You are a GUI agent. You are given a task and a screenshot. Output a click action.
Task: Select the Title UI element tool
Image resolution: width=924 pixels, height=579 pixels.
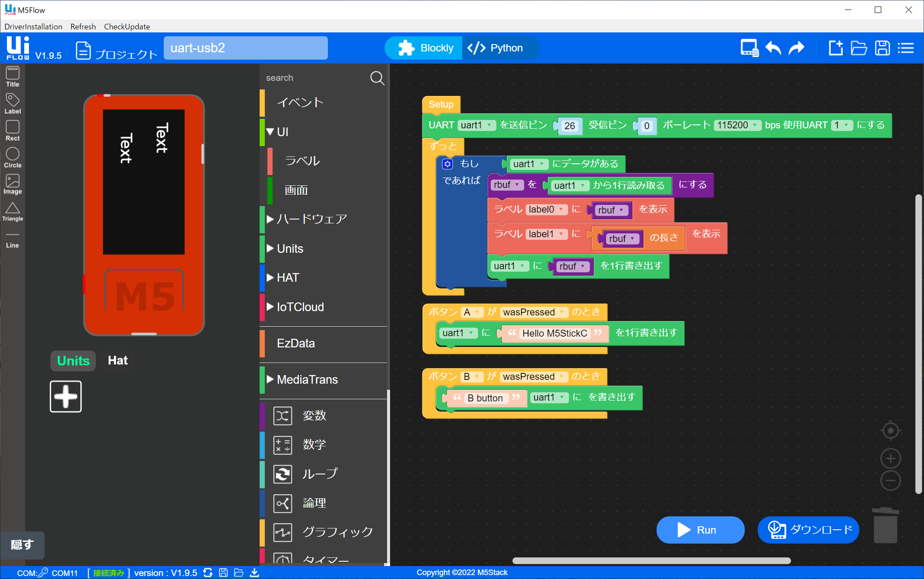(x=13, y=77)
